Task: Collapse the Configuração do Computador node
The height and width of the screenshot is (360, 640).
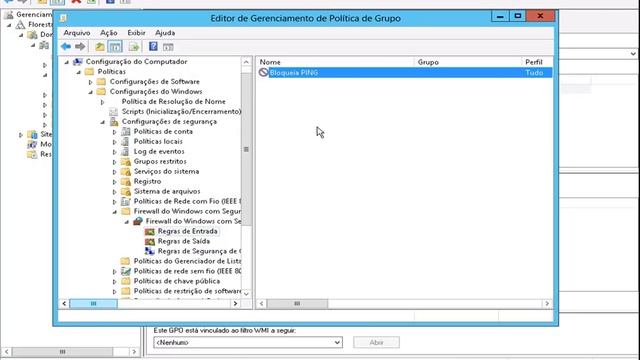Action: (67, 62)
